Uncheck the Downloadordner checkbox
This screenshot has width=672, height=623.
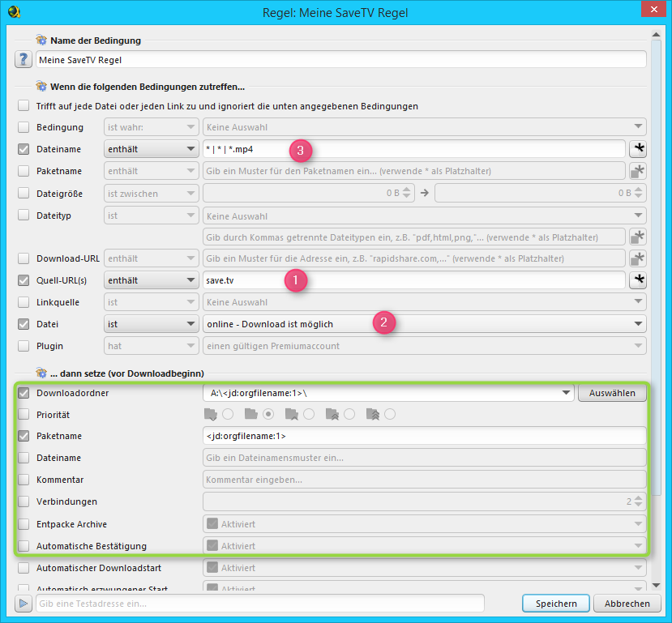24,393
